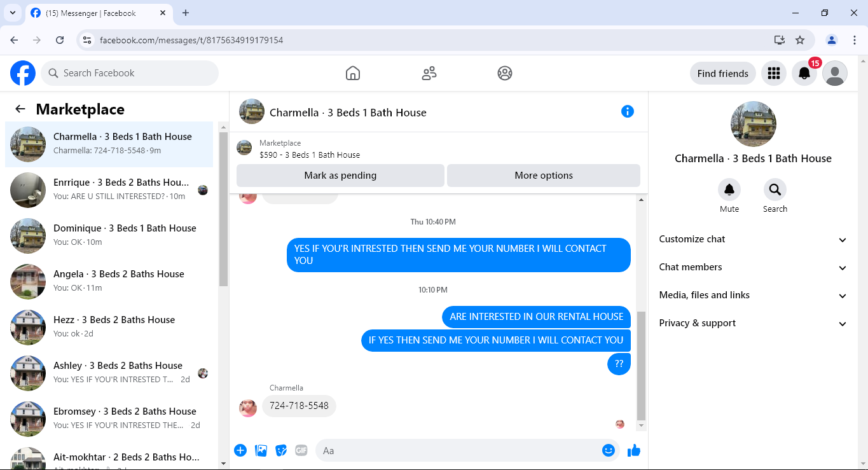Open new browser tab

click(x=186, y=13)
